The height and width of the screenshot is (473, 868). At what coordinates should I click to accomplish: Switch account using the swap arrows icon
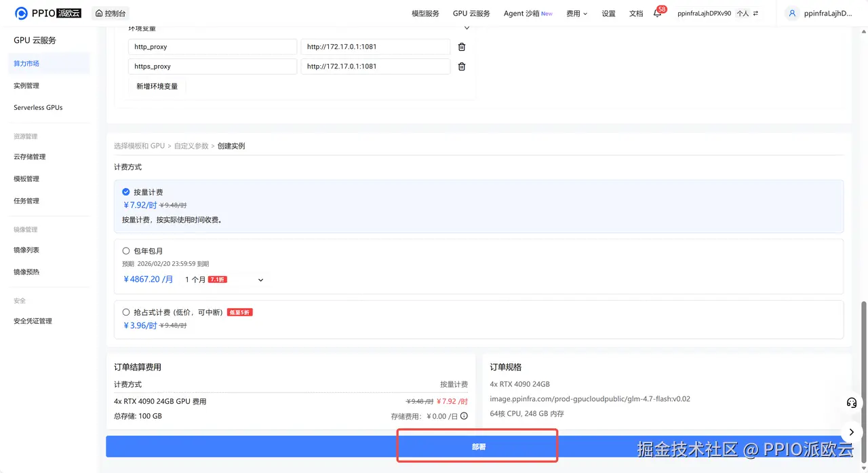[755, 14]
